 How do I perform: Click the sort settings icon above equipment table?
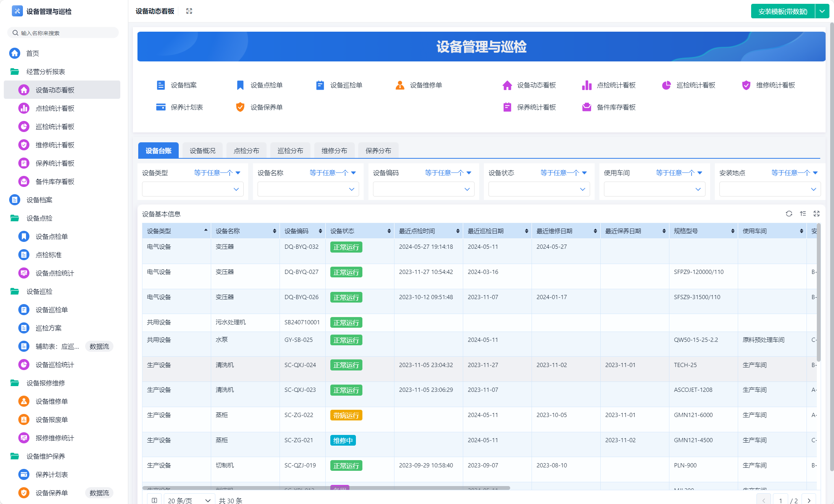point(803,214)
